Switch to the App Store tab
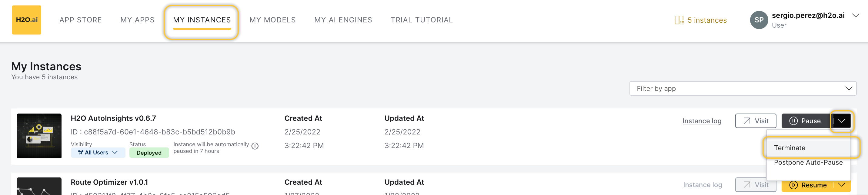The width and height of the screenshot is (868, 195). (x=81, y=20)
